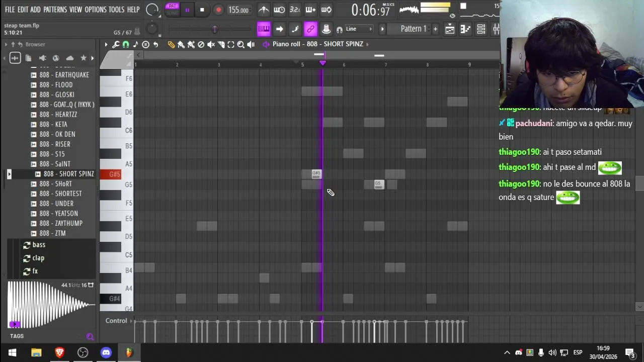Open piano roll options arrow menu
The width and height of the screenshot is (644, 362).
coord(106,45)
